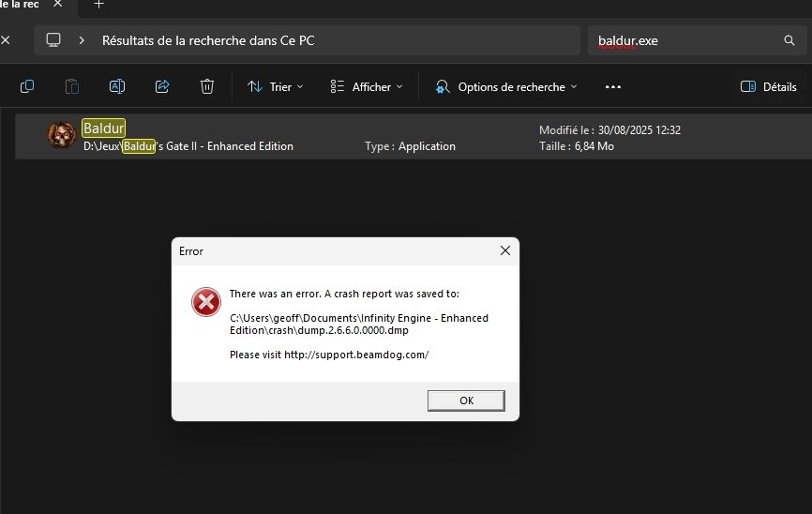Add a new Explorer tab with plus
This screenshot has height=514, width=812.
(98, 4)
